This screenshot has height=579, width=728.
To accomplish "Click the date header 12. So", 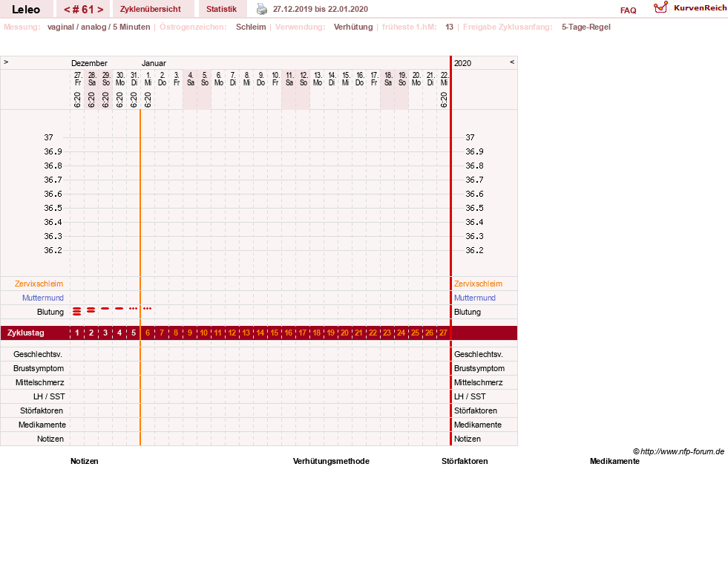I will (304, 79).
